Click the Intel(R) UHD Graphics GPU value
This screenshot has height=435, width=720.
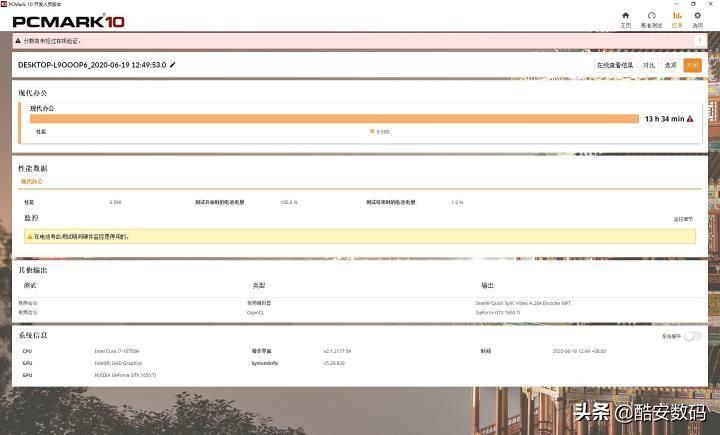[118, 363]
